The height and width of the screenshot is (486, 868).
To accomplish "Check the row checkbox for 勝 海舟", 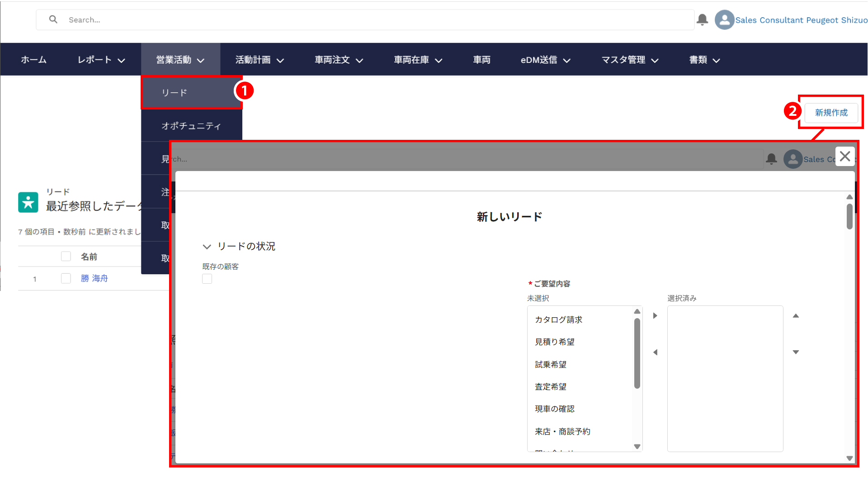I will [66, 278].
